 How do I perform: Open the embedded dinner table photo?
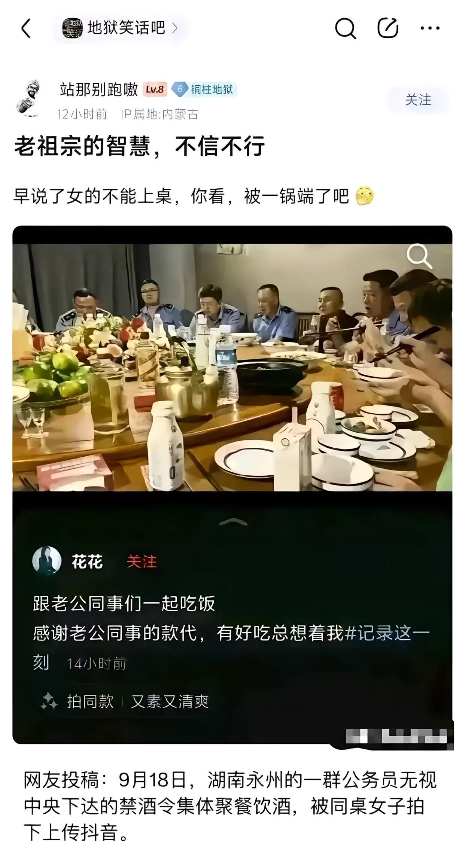pos(232,367)
